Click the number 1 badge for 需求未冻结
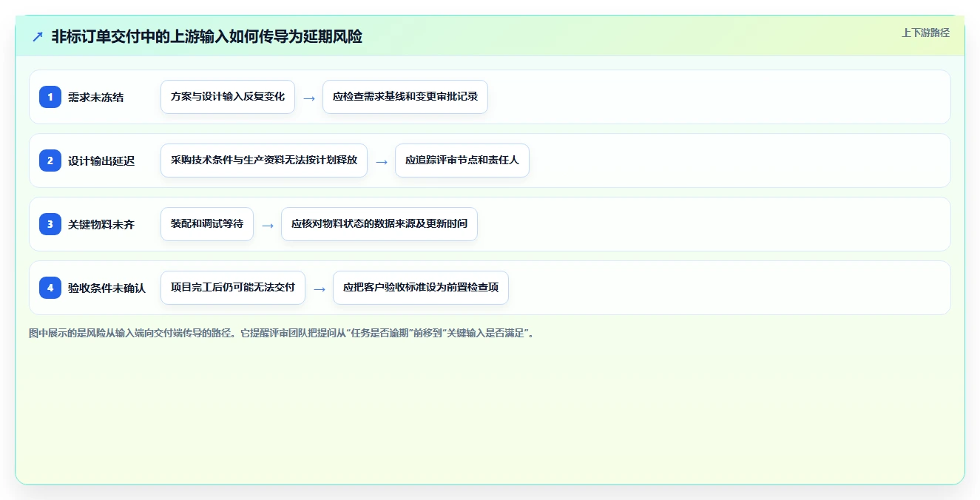This screenshot has width=980, height=500. 50,97
